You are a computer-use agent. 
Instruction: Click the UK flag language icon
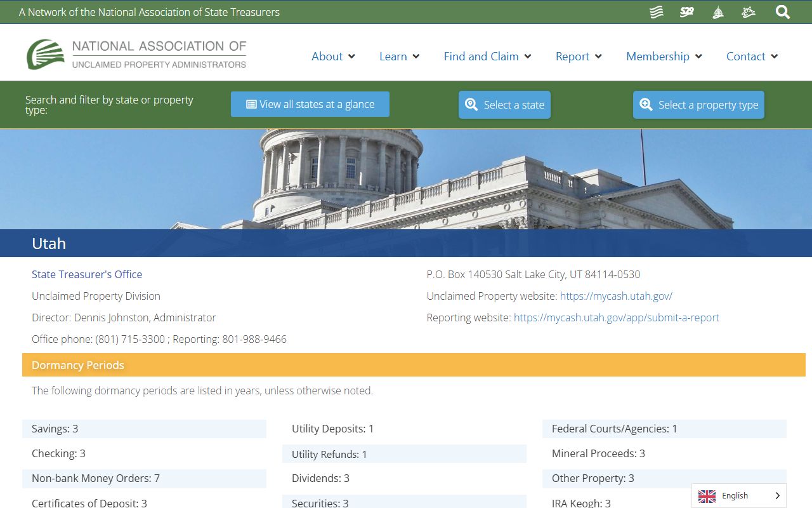(x=707, y=496)
